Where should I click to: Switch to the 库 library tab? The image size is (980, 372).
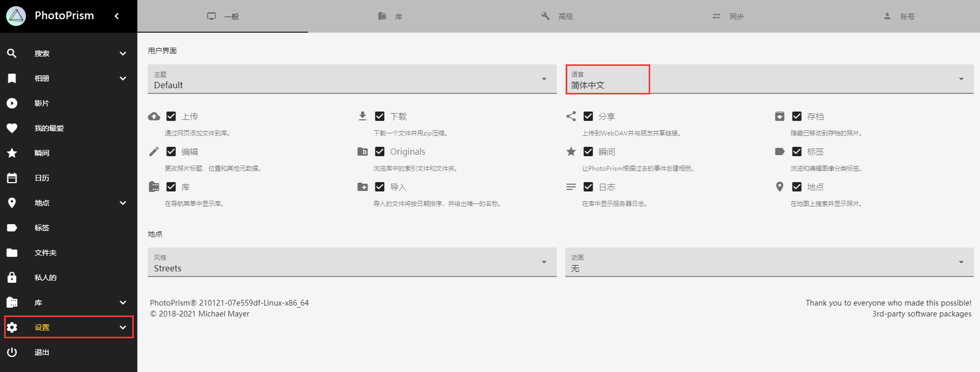(x=390, y=16)
